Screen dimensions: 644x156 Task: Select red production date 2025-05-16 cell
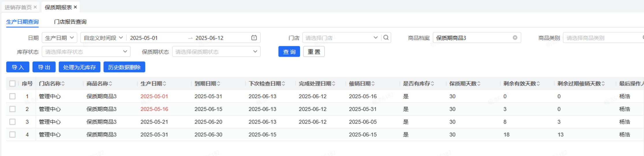click(x=154, y=109)
